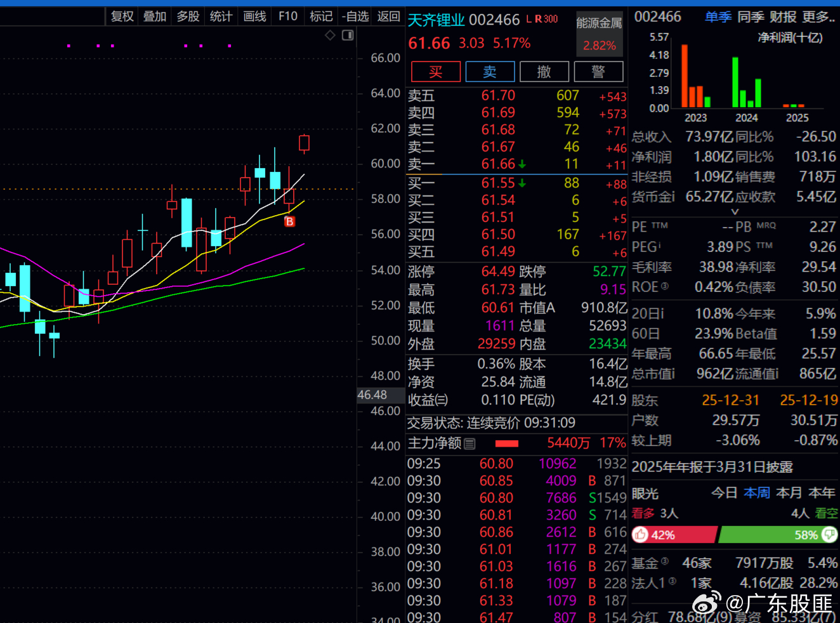Toggle the side panel layout icon

click(348, 36)
